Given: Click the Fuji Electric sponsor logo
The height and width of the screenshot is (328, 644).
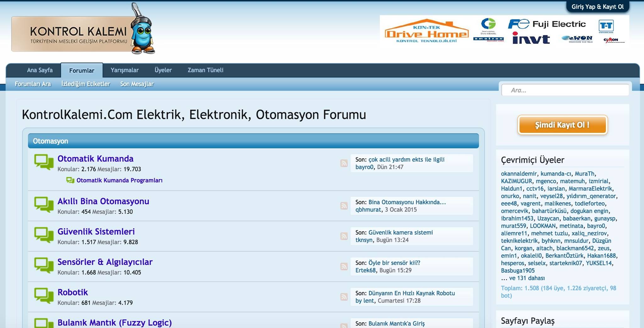Looking at the screenshot, I should (x=547, y=24).
